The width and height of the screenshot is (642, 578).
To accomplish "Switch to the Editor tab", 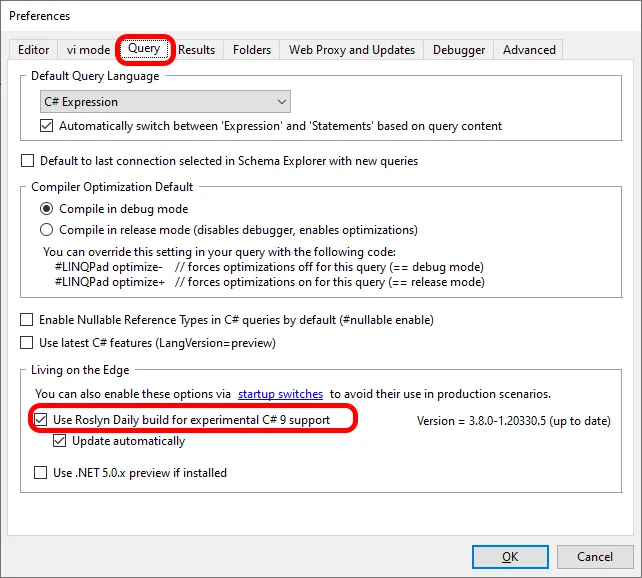I will [x=34, y=49].
